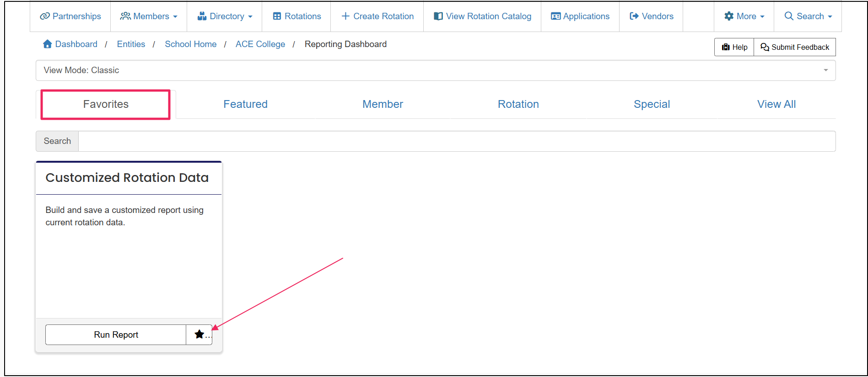Click the Customized Rotation Data card title
The width and height of the screenshot is (868, 377).
pos(127,177)
